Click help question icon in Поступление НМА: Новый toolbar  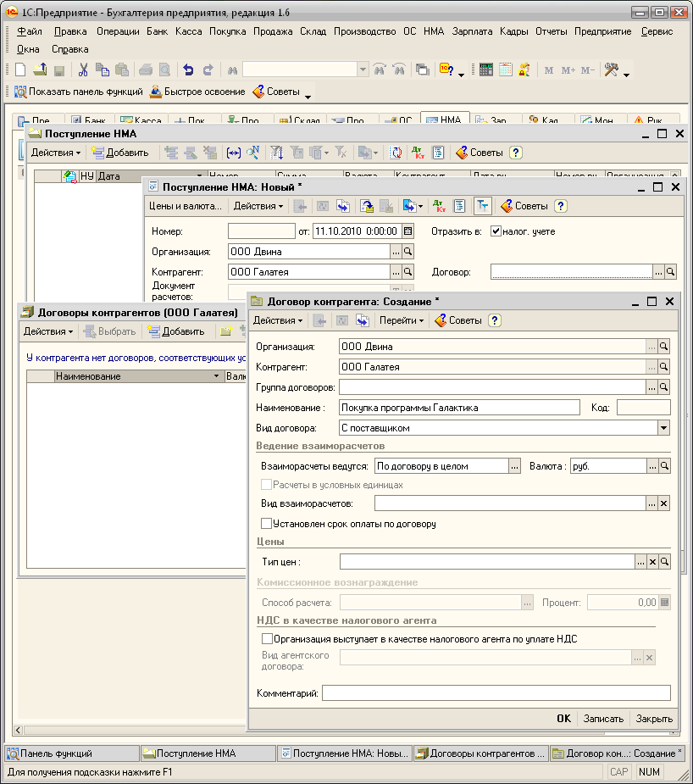(x=561, y=206)
